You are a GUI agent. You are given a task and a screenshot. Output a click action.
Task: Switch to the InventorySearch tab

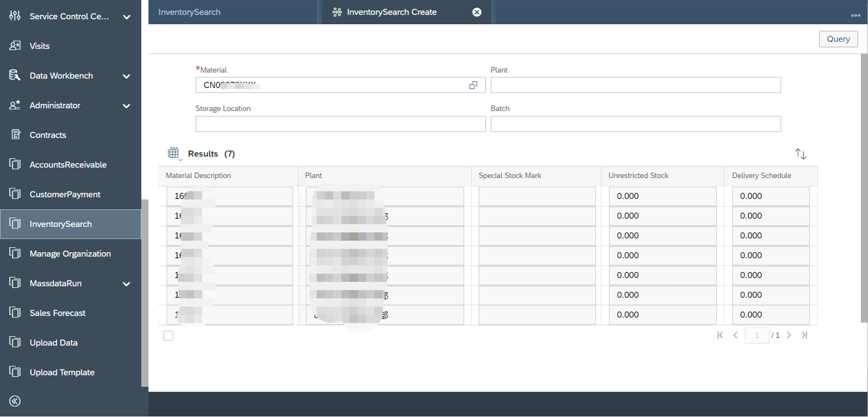[189, 12]
